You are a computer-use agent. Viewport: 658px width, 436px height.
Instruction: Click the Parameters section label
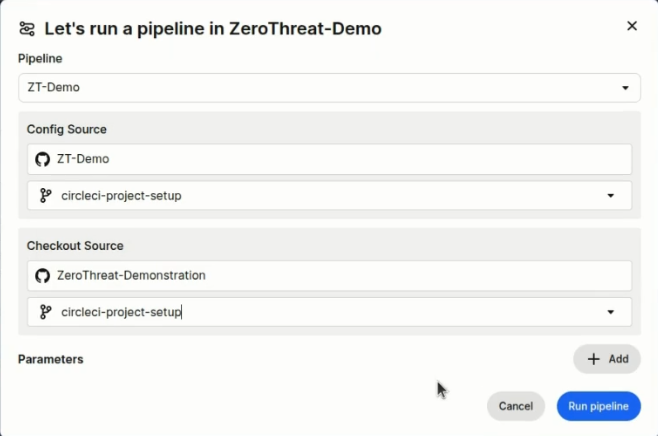50,359
